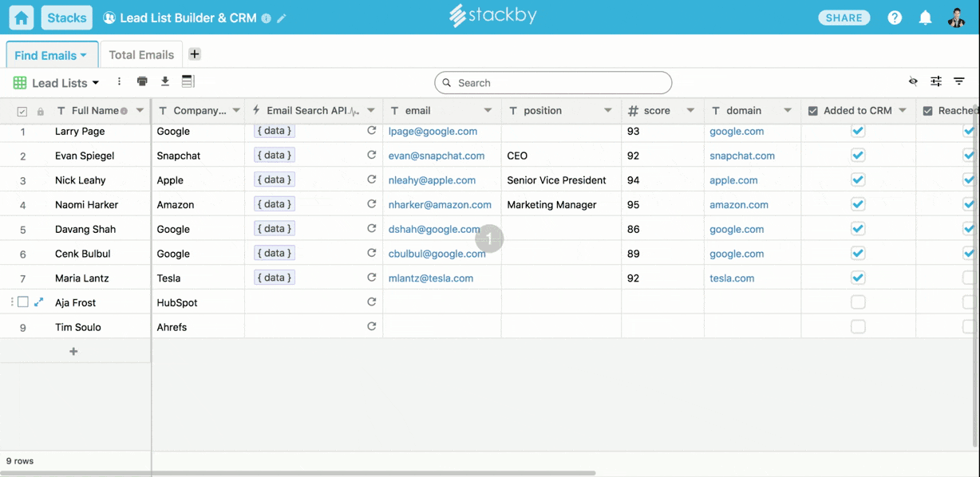
Task: Open the Stacks menu in header
Action: pyautogui.click(x=66, y=18)
